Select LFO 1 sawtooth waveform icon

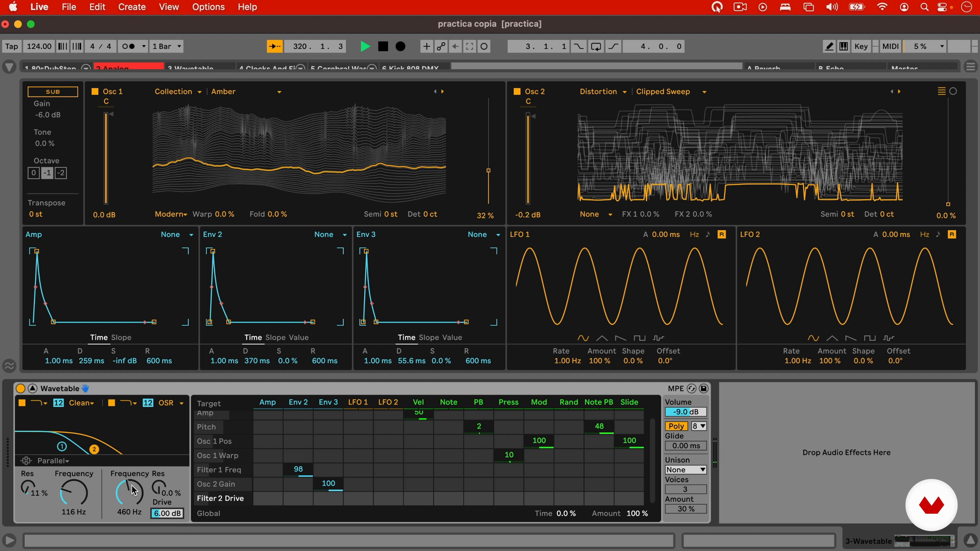620,338
